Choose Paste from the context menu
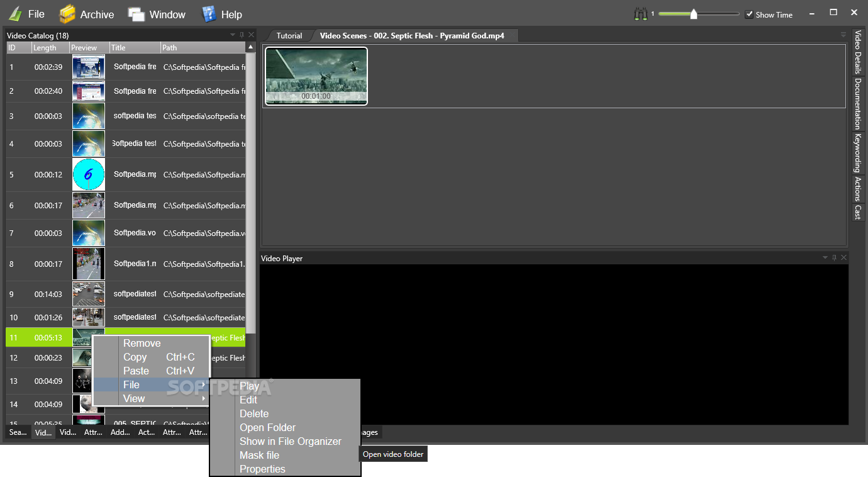The image size is (868, 477). 151,371
